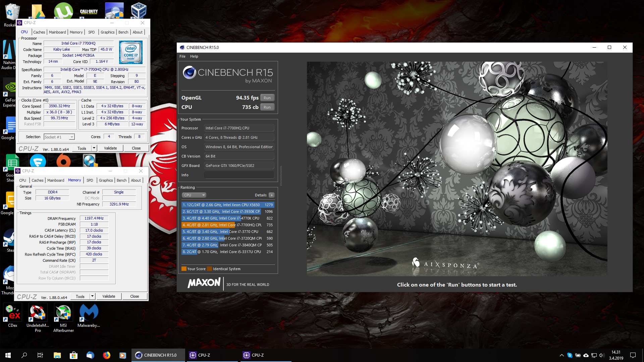Open Thunderbird mail taskbar icon
Viewport: 644px width, 362px height.
pos(90,355)
